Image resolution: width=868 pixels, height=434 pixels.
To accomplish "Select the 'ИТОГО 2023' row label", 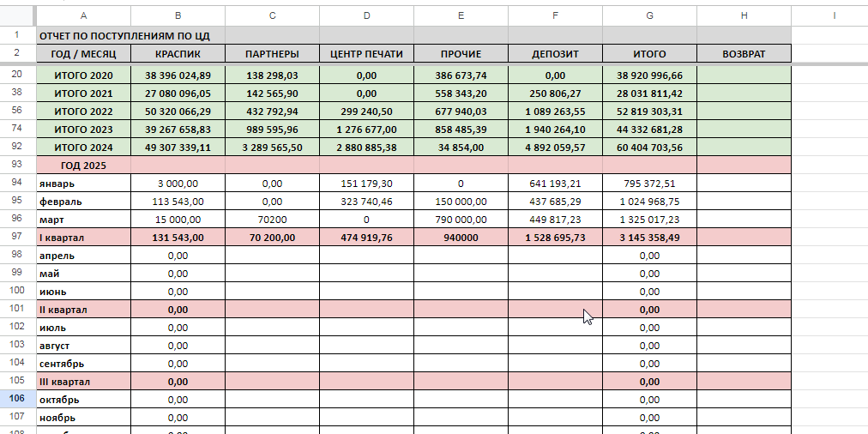I will coord(83,130).
